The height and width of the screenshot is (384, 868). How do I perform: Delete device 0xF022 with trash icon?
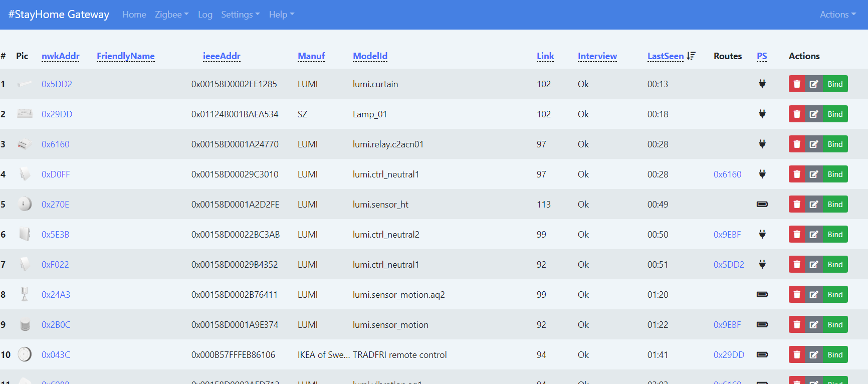(x=797, y=264)
